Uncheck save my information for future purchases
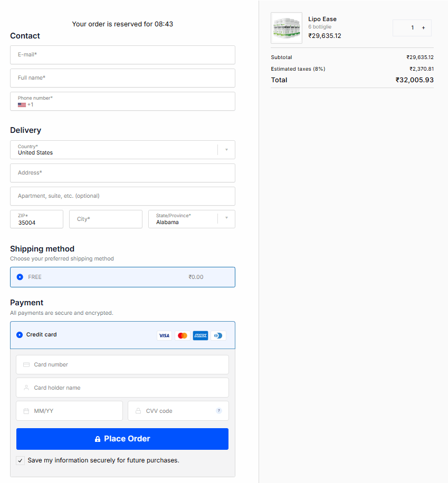 pyautogui.click(x=20, y=460)
